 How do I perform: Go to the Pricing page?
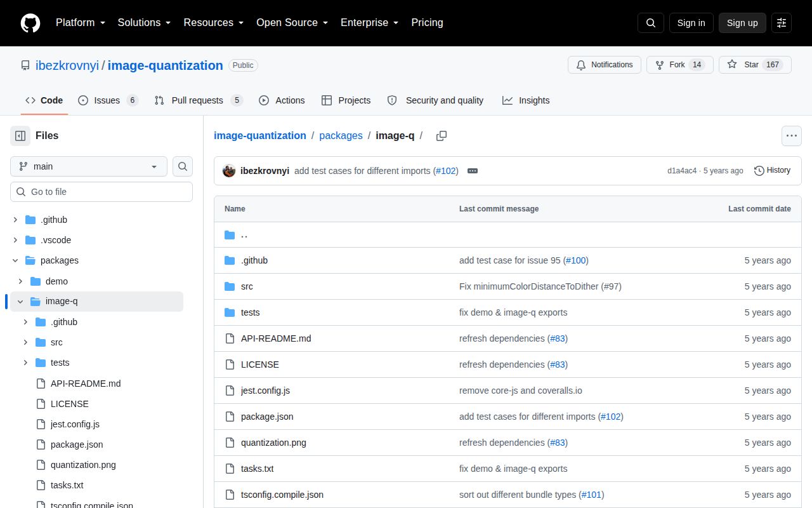[x=427, y=23]
